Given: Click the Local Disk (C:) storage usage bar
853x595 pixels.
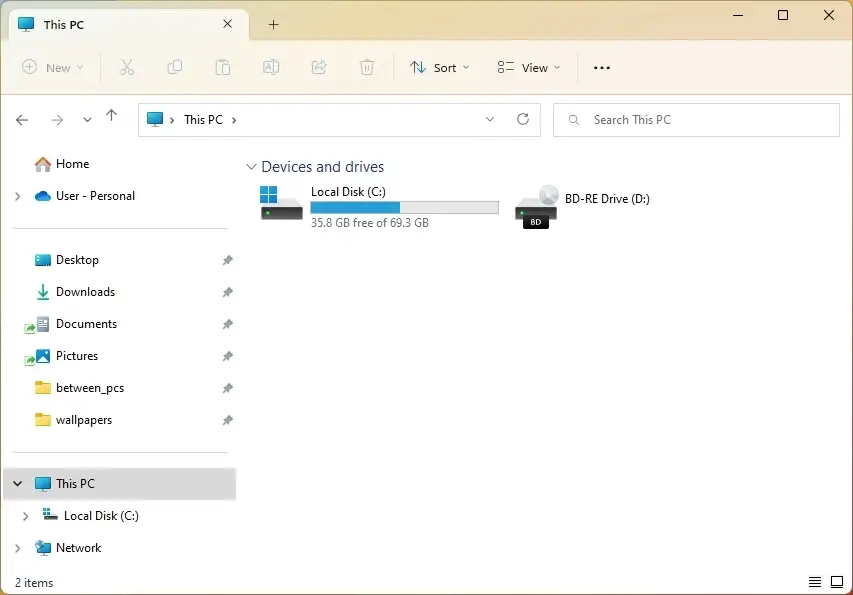Looking at the screenshot, I should [404, 207].
